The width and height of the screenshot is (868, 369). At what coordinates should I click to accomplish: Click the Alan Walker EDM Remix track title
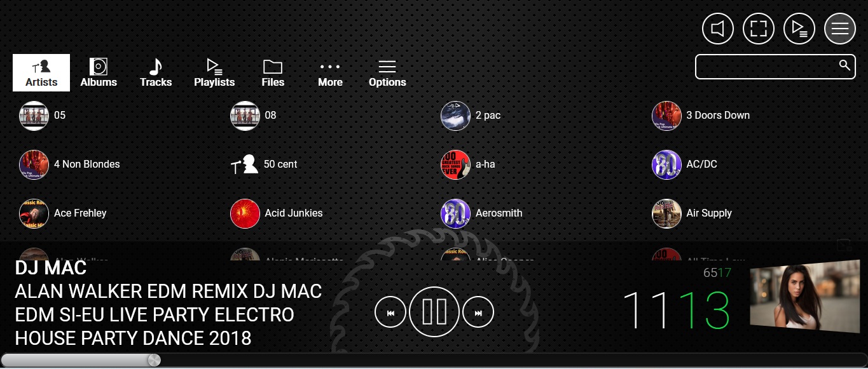pos(169,315)
